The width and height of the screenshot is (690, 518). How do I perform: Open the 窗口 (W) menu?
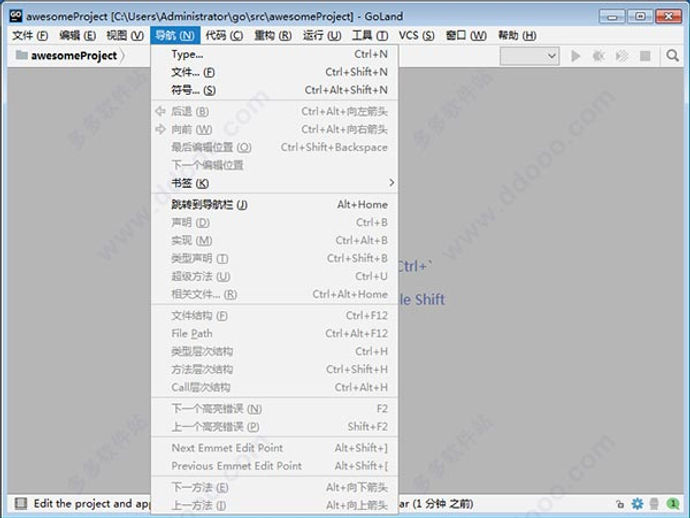pyautogui.click(x=466, y=35)
